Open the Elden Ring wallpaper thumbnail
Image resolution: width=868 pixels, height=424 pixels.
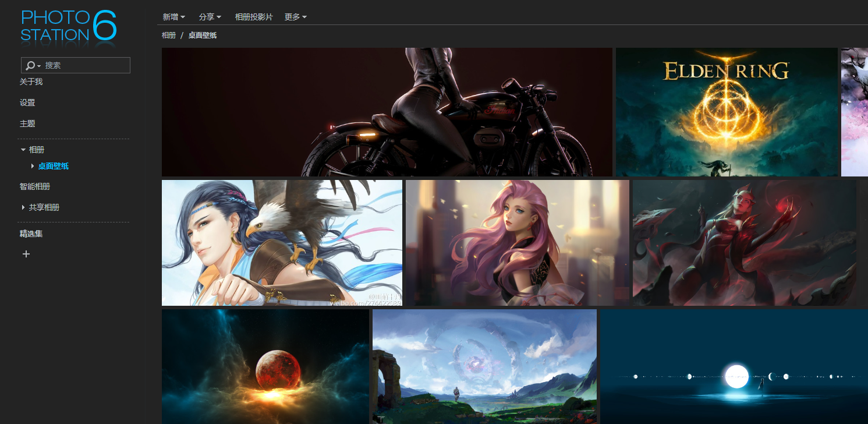(726, 112)
